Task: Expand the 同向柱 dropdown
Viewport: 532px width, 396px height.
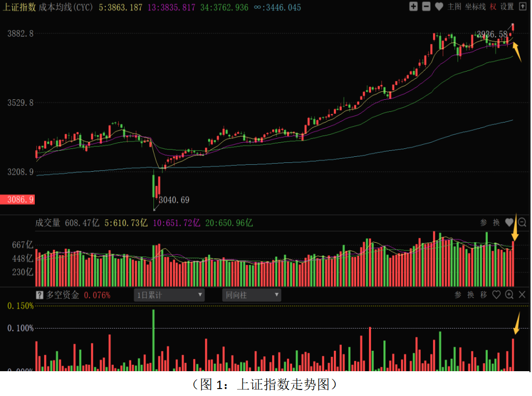Action: point(251,295)
